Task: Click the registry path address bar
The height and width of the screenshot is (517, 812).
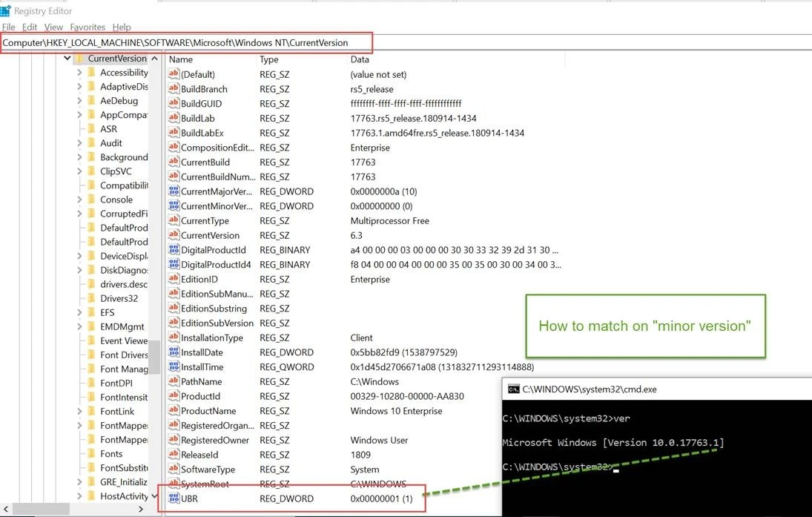Action: (x=185, y=42)
